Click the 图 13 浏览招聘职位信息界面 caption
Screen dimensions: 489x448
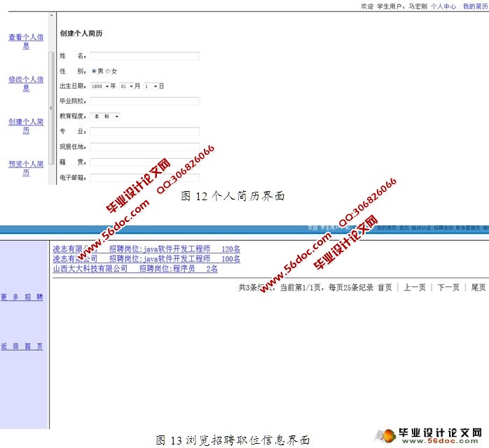tap(233, 440)
